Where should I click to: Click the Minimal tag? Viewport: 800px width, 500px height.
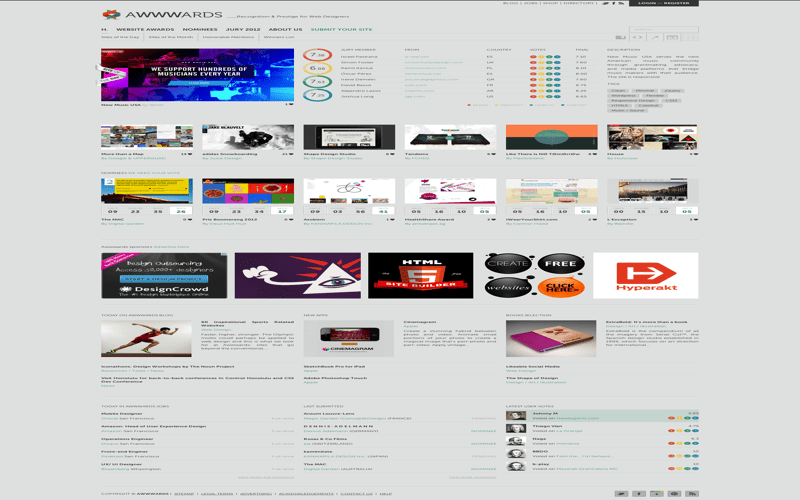[x=645, y=91]
